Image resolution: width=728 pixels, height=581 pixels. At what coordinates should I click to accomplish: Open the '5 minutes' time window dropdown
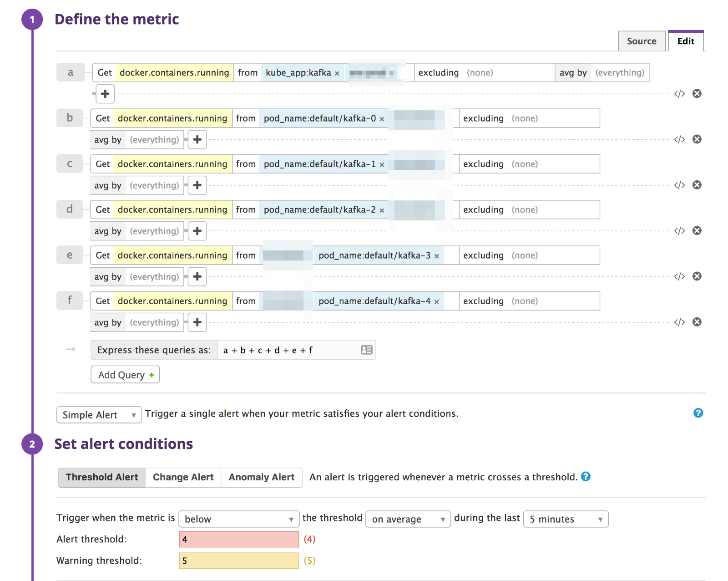(x=566, y=519)
